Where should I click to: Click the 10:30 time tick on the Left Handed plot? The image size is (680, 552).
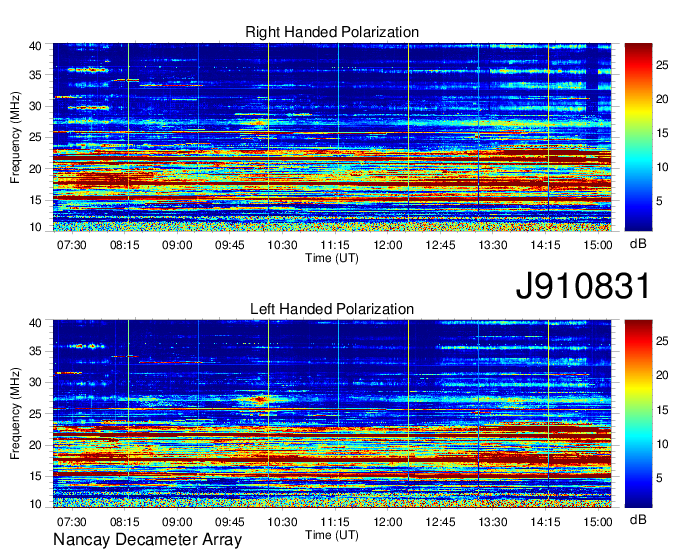coord(282,521)
